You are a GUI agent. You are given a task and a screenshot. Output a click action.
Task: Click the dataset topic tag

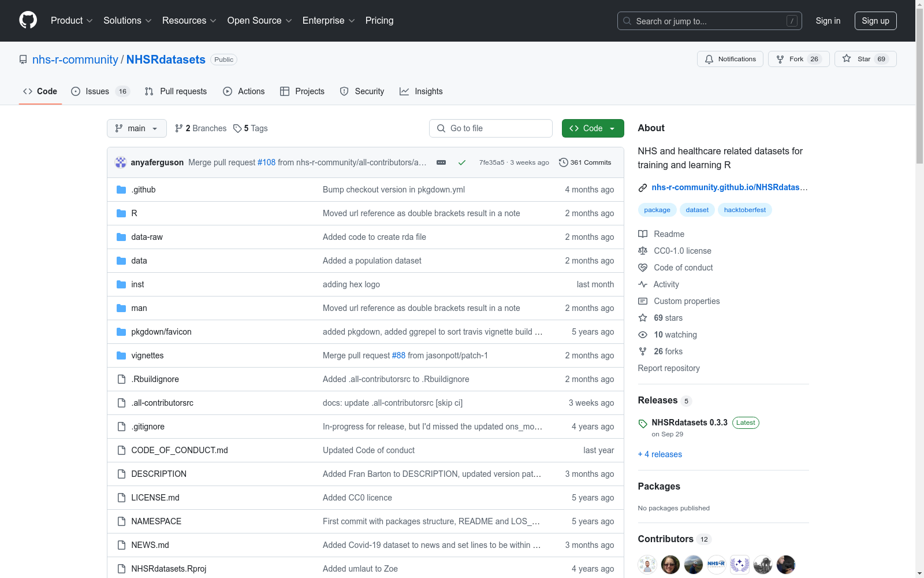tap(697, 210)
